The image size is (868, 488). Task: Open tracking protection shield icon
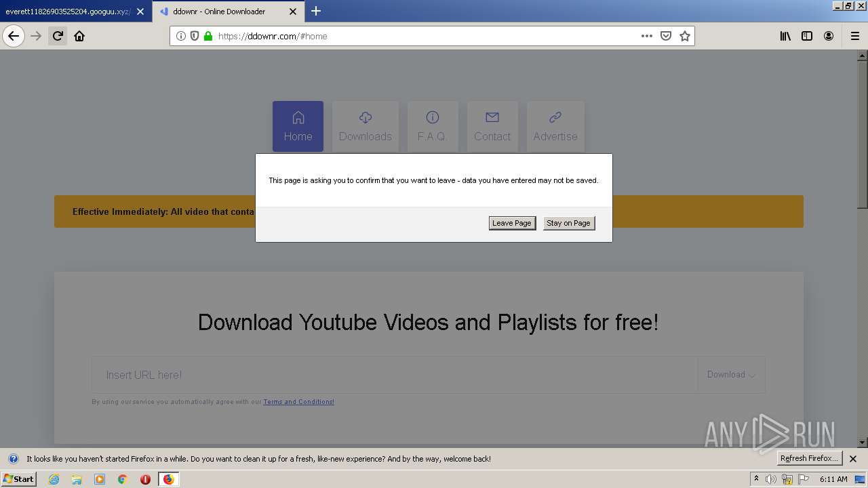tap(195, 36)
